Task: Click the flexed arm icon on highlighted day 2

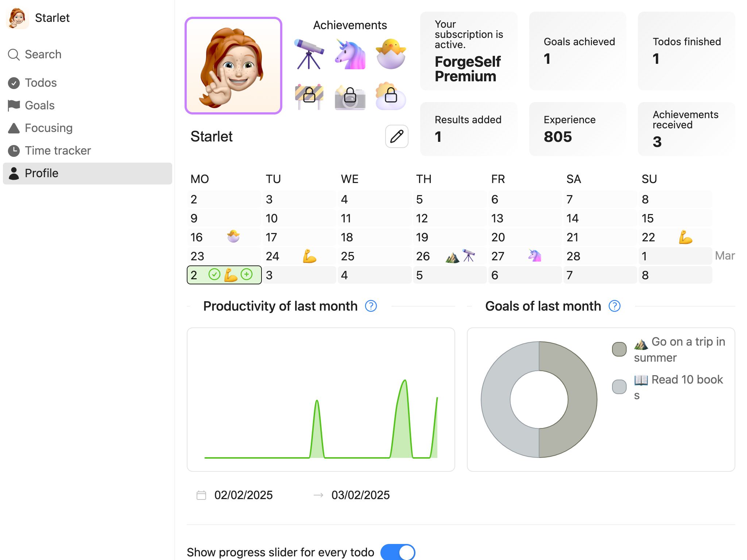Action: click(x=231, y=275)
